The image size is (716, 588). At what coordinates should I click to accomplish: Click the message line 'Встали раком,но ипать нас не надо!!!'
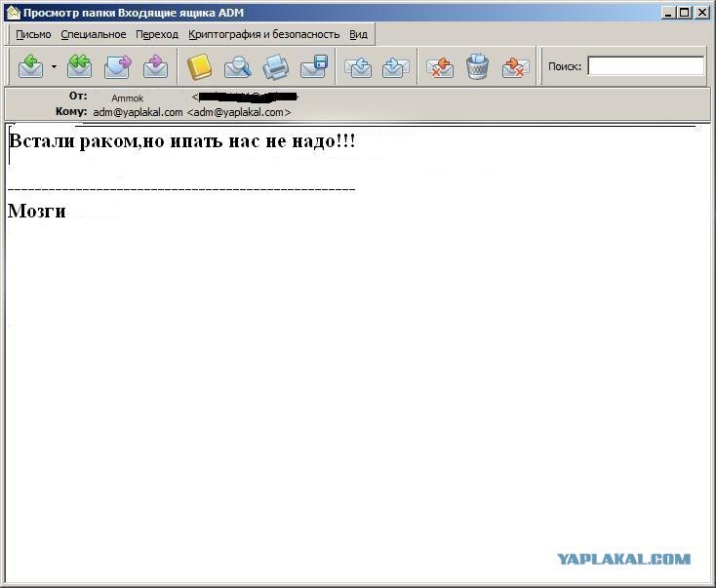(181, 140)
